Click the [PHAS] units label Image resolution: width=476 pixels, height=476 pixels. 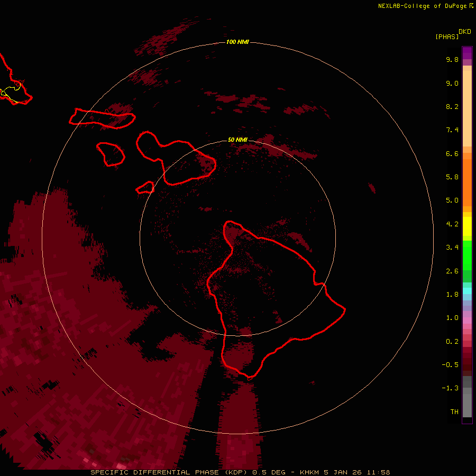tap(447, 36)
